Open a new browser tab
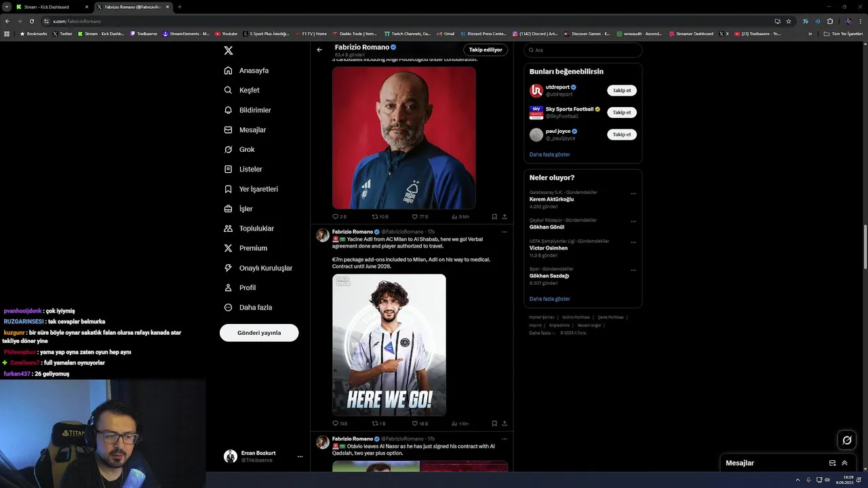This screenshot has width=868, height=488. pyautogui.click(x=180, y=7)
